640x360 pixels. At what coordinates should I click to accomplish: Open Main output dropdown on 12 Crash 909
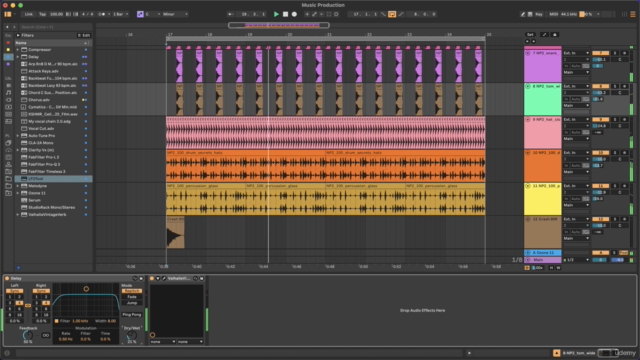[x=576, y=238]
